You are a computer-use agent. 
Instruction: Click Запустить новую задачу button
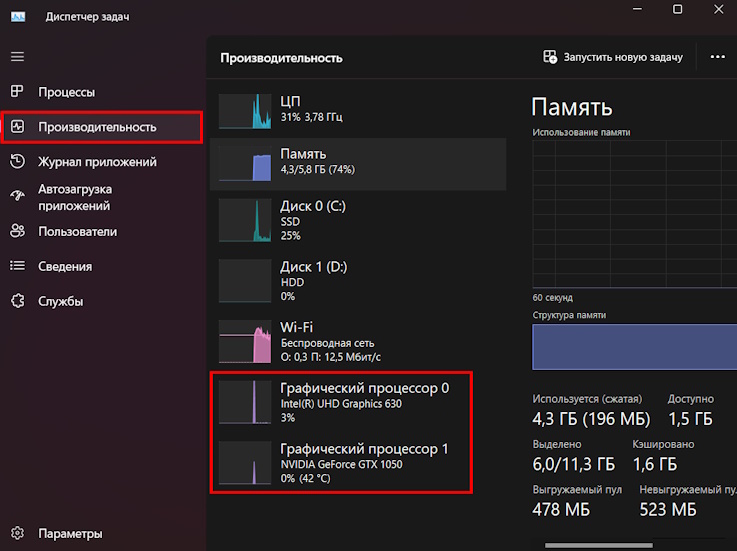tap(613, 57)
